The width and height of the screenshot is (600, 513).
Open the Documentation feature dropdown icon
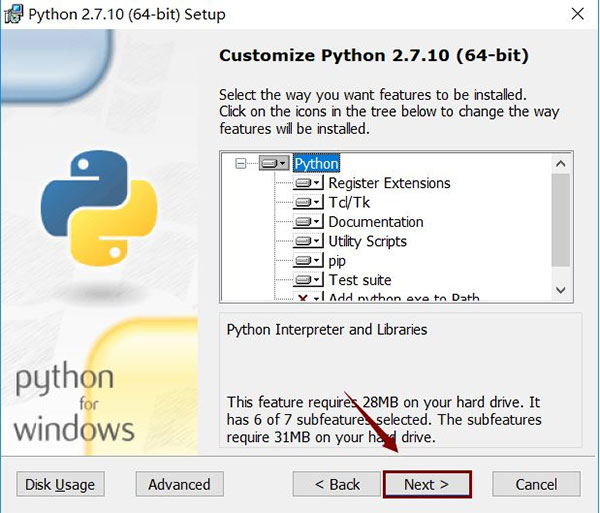(x=308, y=221)
